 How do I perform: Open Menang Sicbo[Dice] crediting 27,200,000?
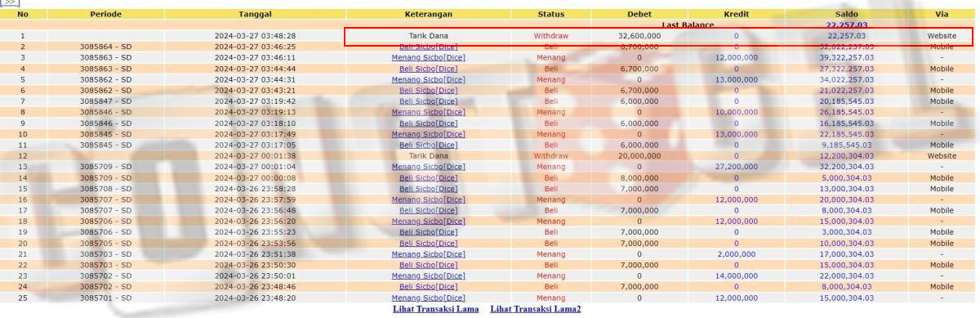(429, 167)
